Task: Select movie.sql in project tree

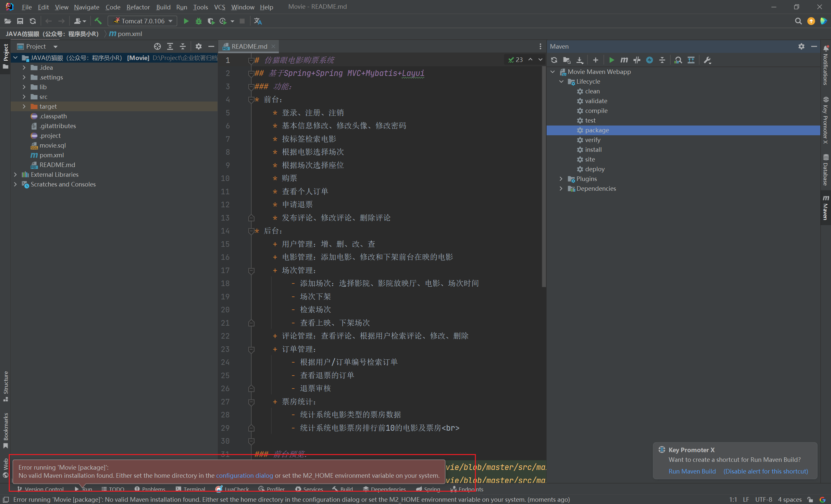Action: pos(53,146)
